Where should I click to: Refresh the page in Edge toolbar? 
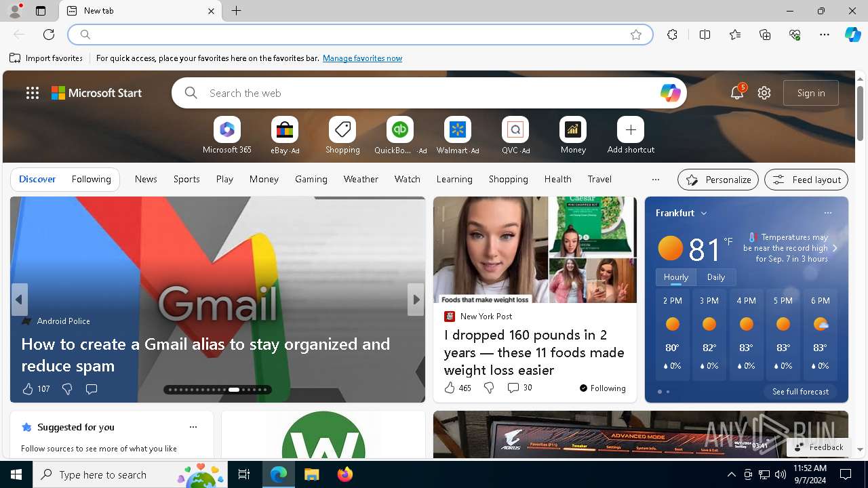(49, 35)
